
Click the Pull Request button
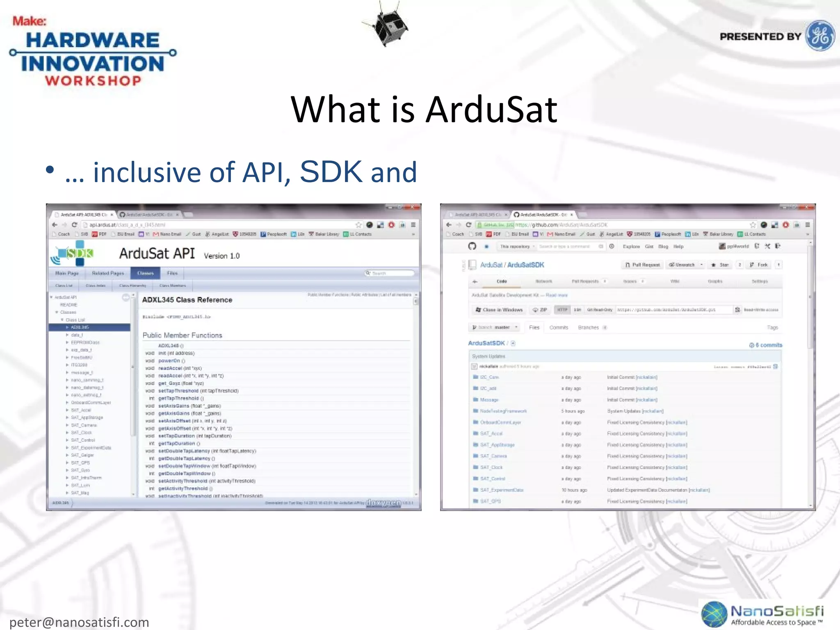click(x=643, y=265)
